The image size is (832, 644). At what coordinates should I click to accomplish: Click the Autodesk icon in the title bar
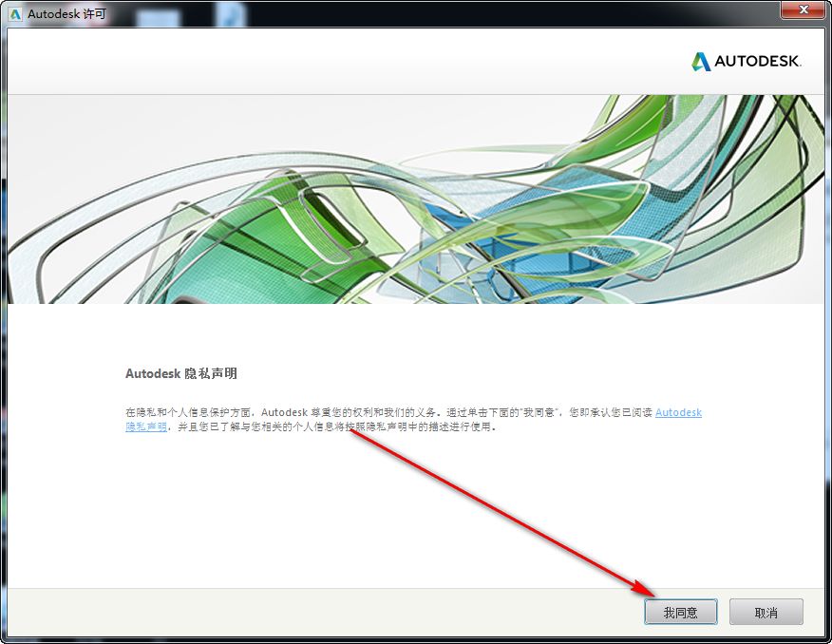[15, 14]
